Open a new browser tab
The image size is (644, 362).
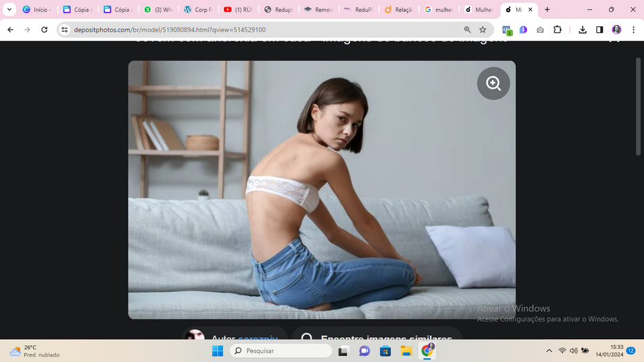547,10
